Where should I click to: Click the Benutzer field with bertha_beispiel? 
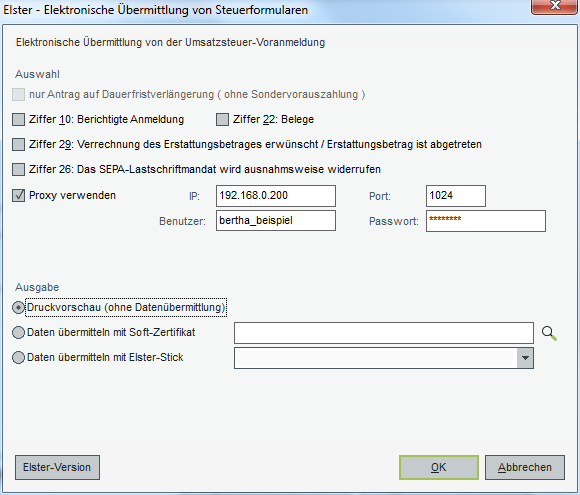[x=276, y=220]
